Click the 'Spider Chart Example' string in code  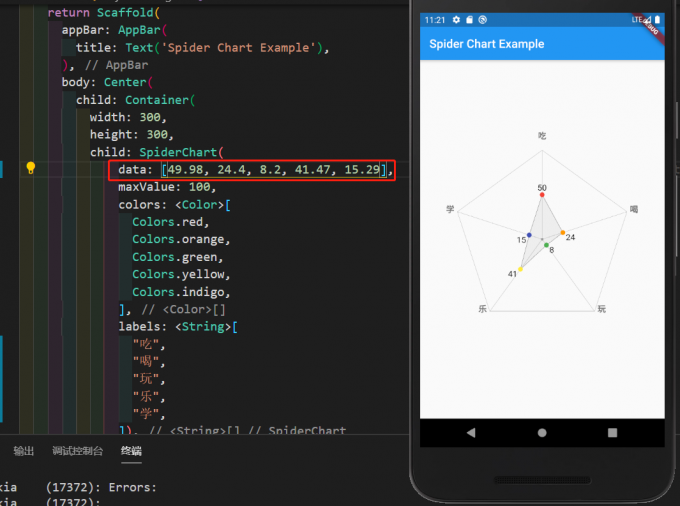(x=238, y=48)
